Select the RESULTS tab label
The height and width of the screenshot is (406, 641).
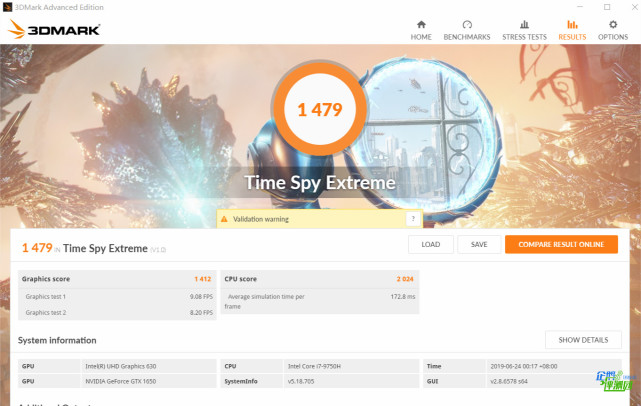coord(572,37)
